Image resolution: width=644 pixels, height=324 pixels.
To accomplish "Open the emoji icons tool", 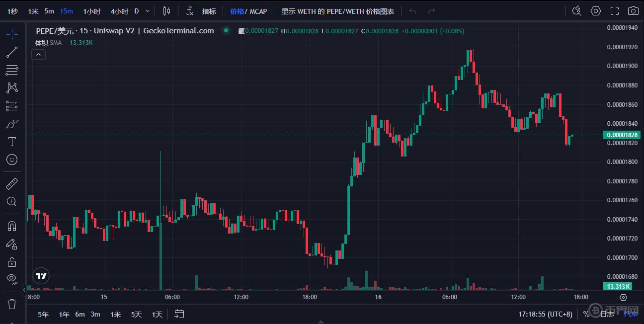I will pos(12,160).
